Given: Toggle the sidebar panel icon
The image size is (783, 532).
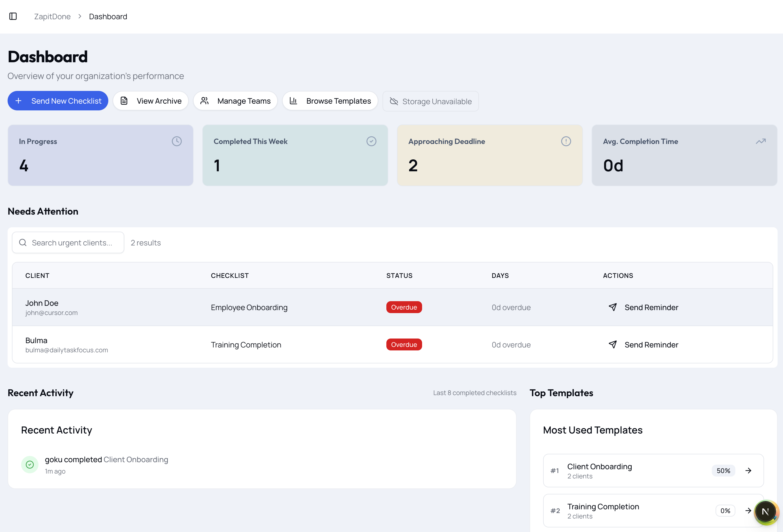Looking at the screenshot, I should [13, 16].
